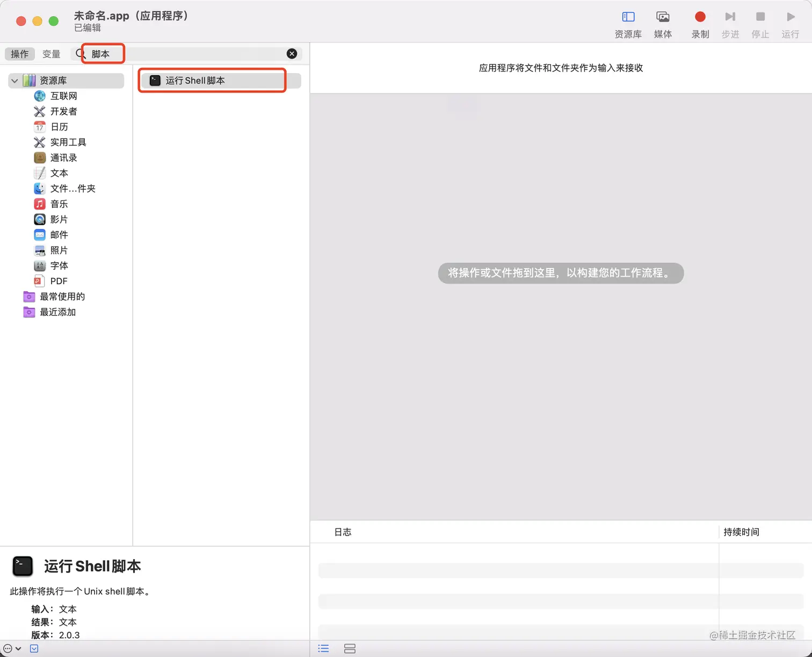The width and height of the screenshot is (812, 657).
Task: Start recording with the 录制 button
Action: [700, 24]
